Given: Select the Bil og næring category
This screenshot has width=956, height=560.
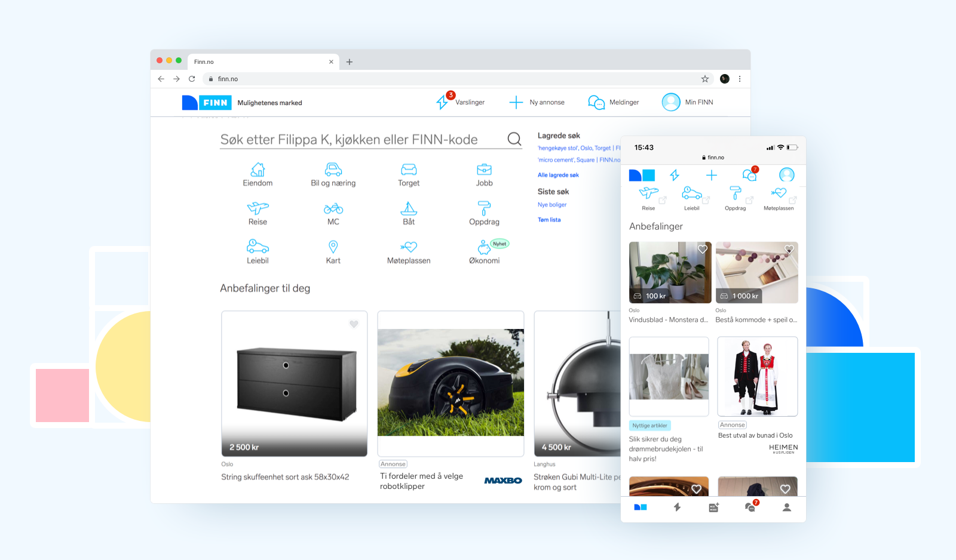Looking at the screenshot, I should 333,170.
